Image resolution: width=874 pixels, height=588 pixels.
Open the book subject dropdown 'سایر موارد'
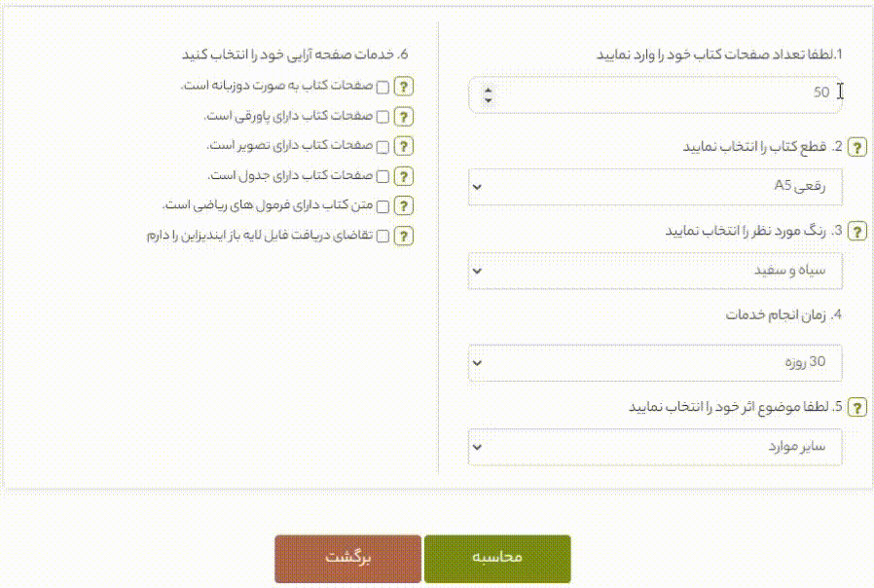(x=654, y=447)
